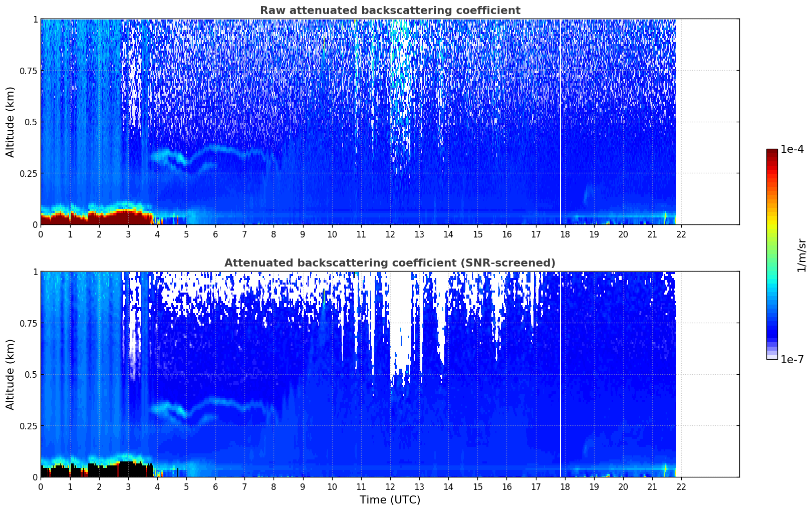Click the '12' time tick under the raw plot
This screenshot has height=511, width=812.
[x=390, y=234]
